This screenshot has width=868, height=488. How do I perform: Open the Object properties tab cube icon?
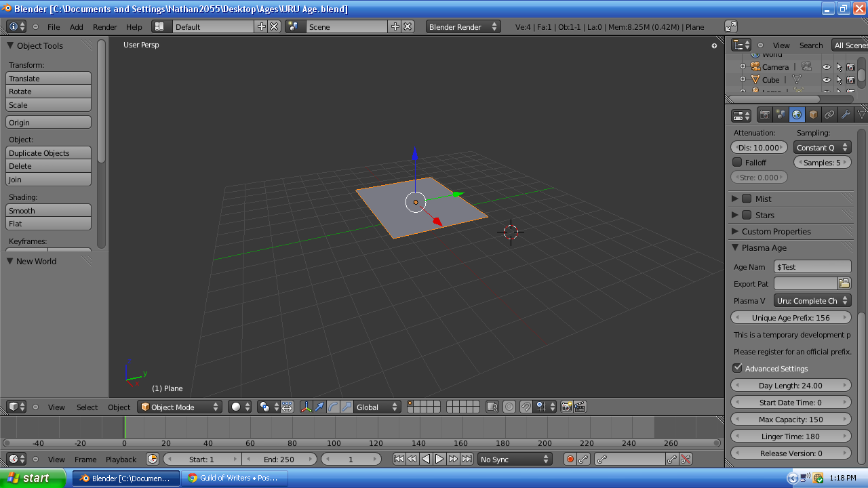(x=813, y=115)
